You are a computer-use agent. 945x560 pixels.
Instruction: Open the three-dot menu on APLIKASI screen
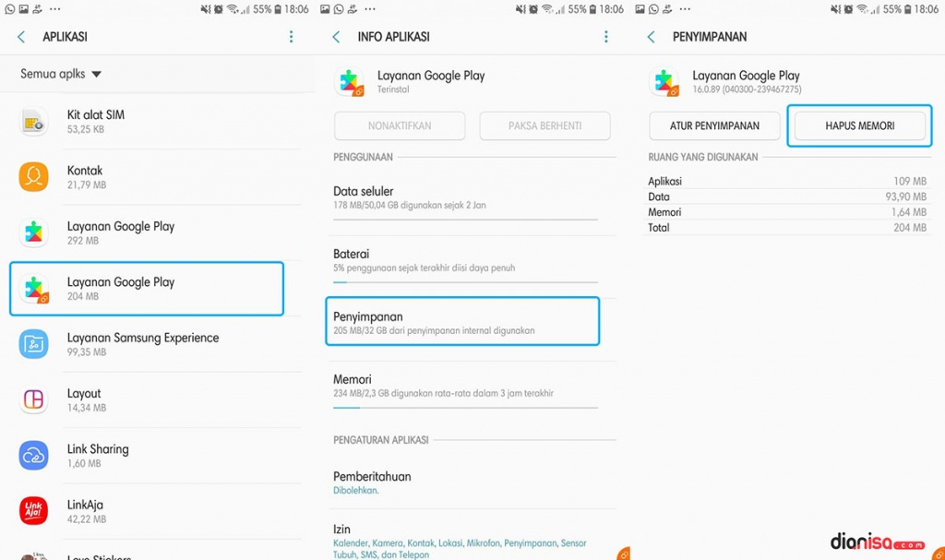[291, 37]
